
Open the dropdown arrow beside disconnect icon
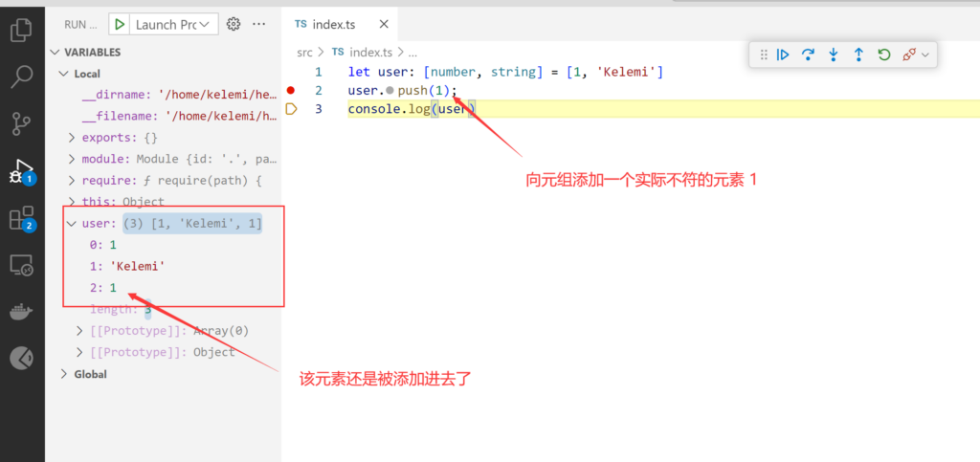925,55
